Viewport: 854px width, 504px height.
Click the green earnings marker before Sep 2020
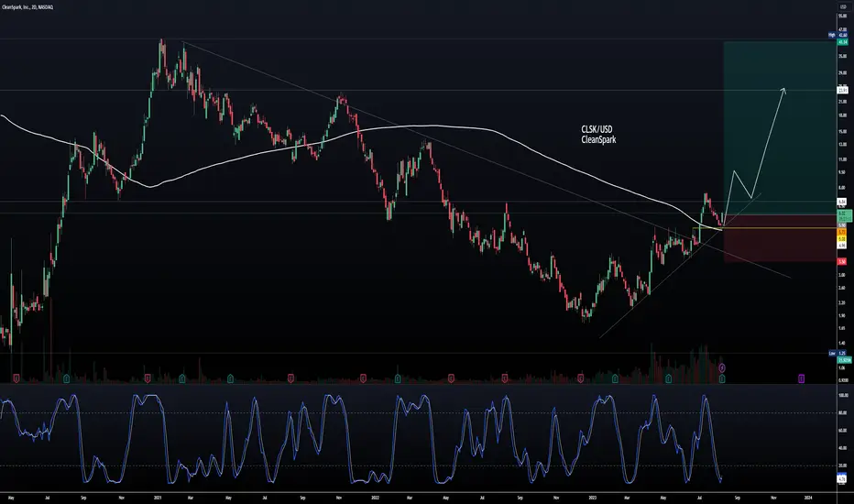pyautogui.click(x=67, y=378)
